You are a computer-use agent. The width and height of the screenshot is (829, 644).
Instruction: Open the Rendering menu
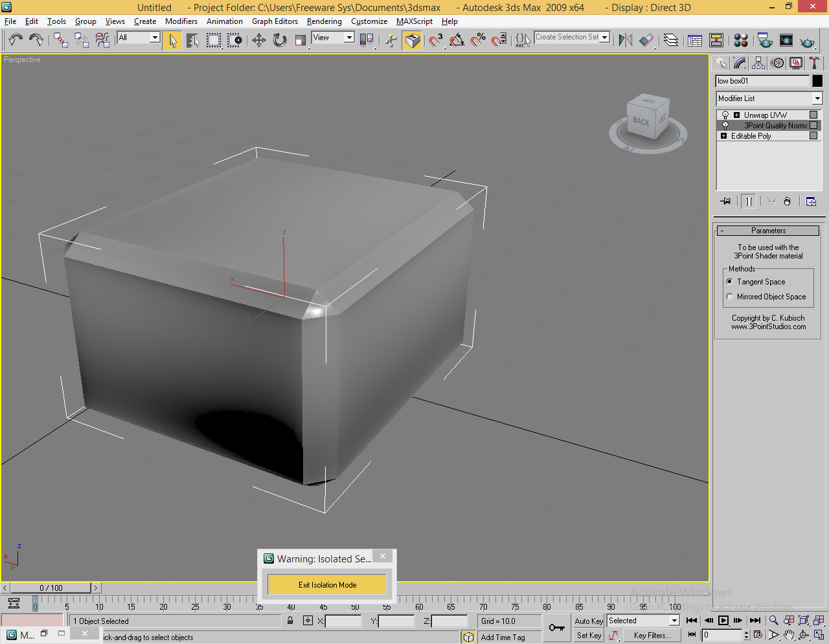point(324,21)
